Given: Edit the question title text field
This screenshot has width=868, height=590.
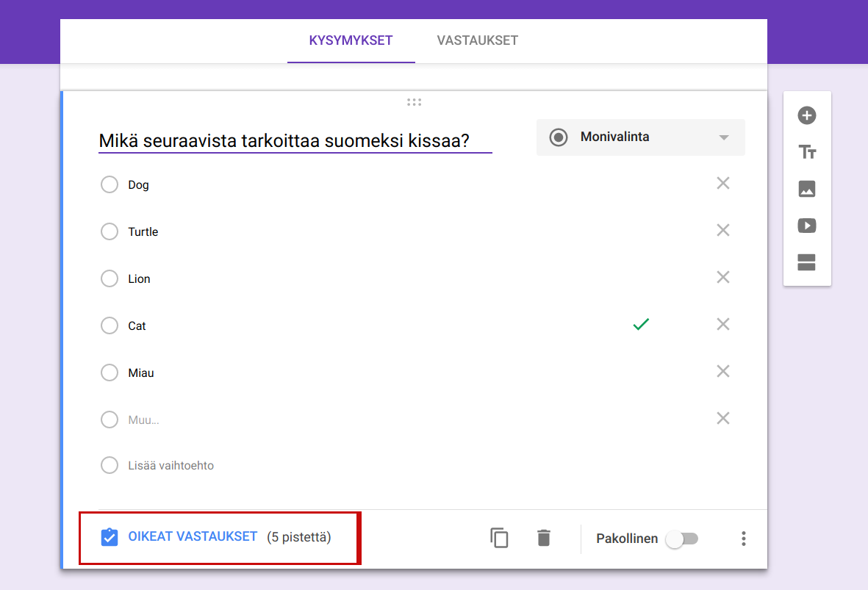Looking at the screenshot, I should click(x=294, y=140).
